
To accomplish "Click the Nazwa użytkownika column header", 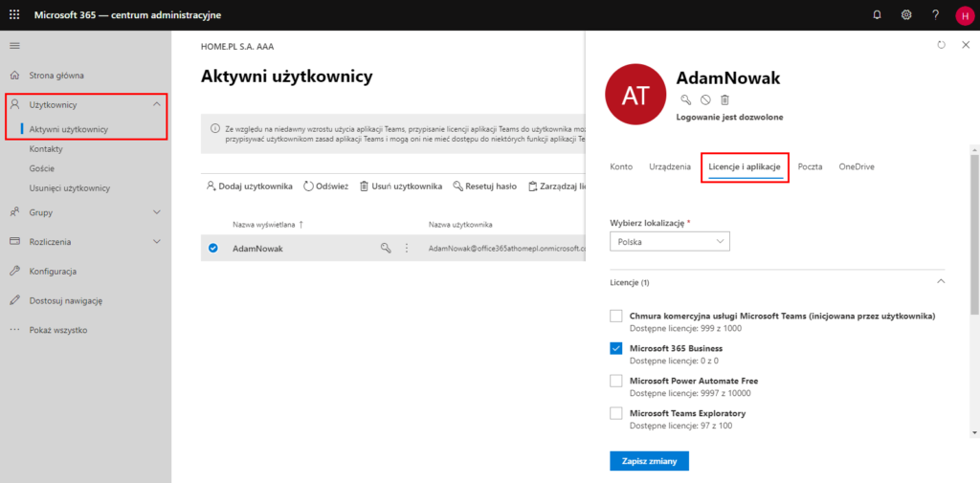I will [x=460, y=225].
